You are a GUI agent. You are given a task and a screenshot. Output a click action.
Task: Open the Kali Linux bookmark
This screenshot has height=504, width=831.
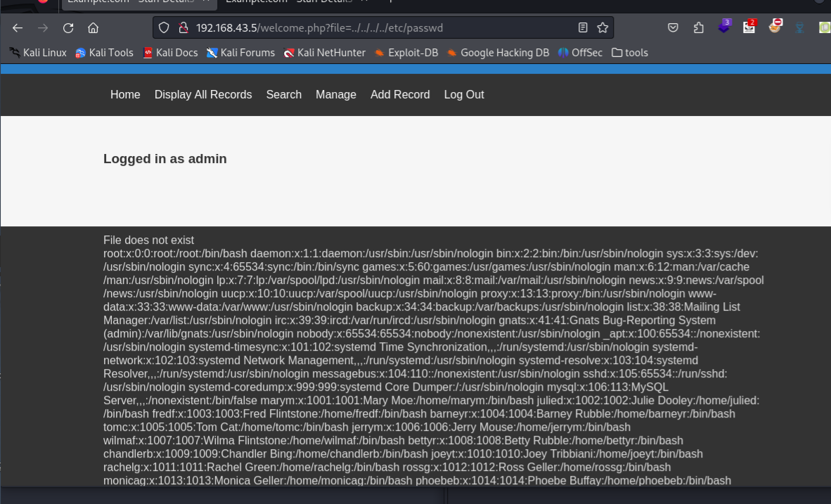tap(38, 53)
